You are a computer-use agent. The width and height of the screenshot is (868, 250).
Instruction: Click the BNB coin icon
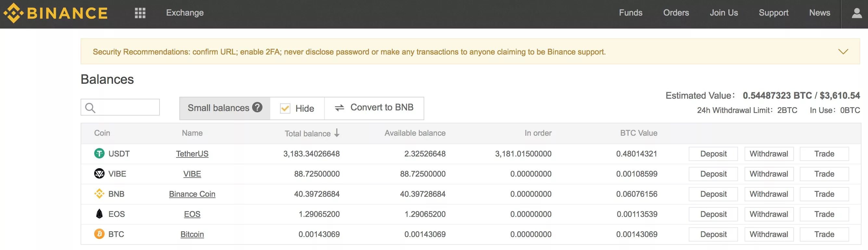click(99, 194)
